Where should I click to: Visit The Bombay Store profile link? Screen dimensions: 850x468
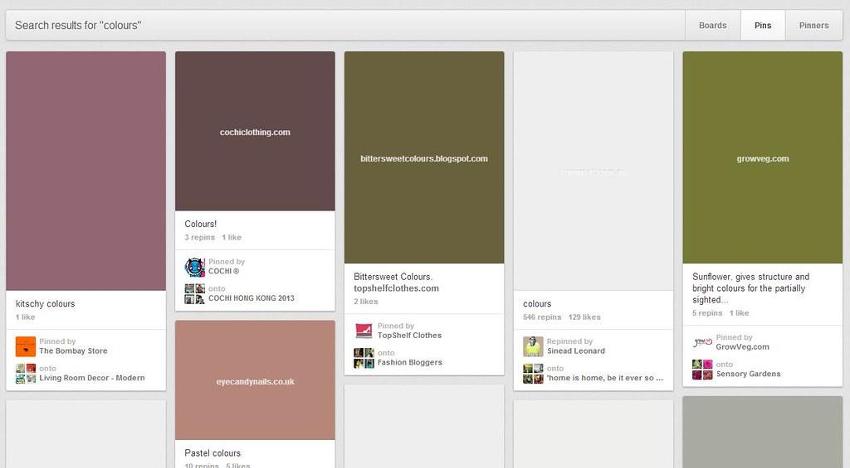coord(73,351)
